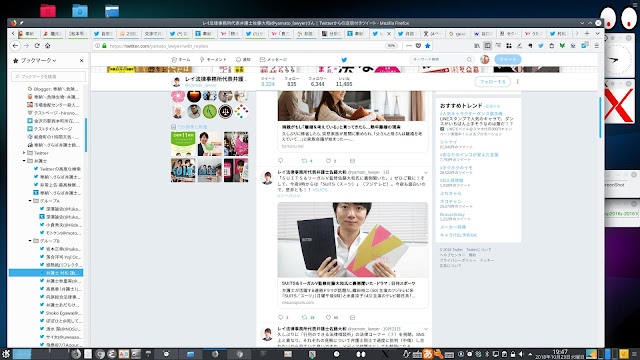Go back with the browser back arrow

click(15, 46)
